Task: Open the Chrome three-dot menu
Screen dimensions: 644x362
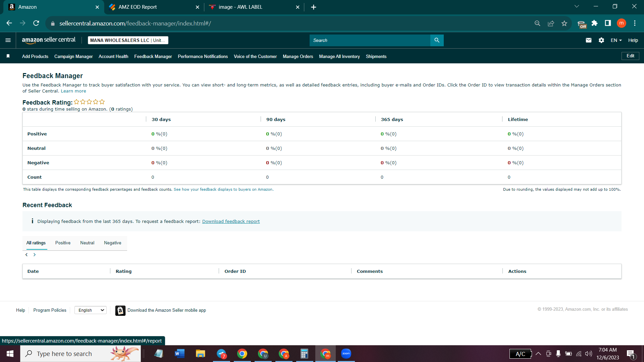Action: [x=635, y=23]
